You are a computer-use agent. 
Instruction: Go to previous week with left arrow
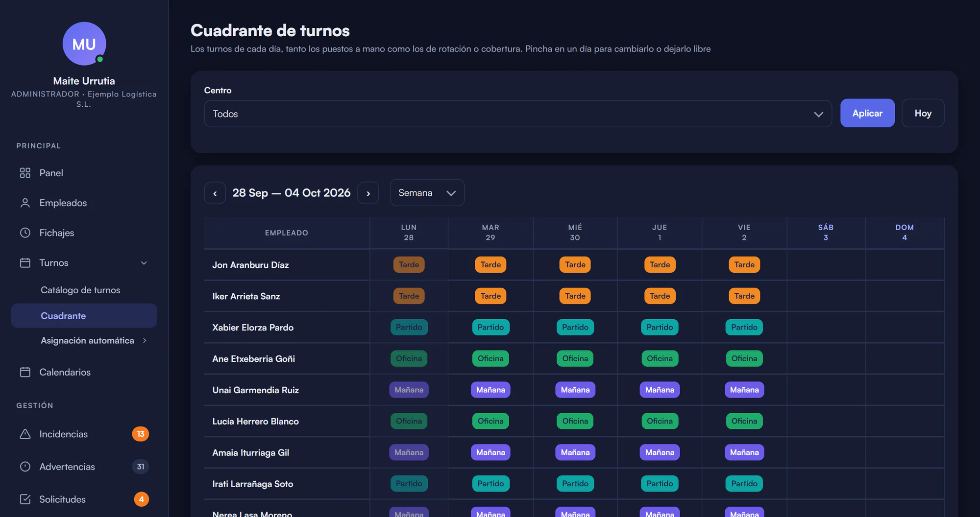pos(215,193)
